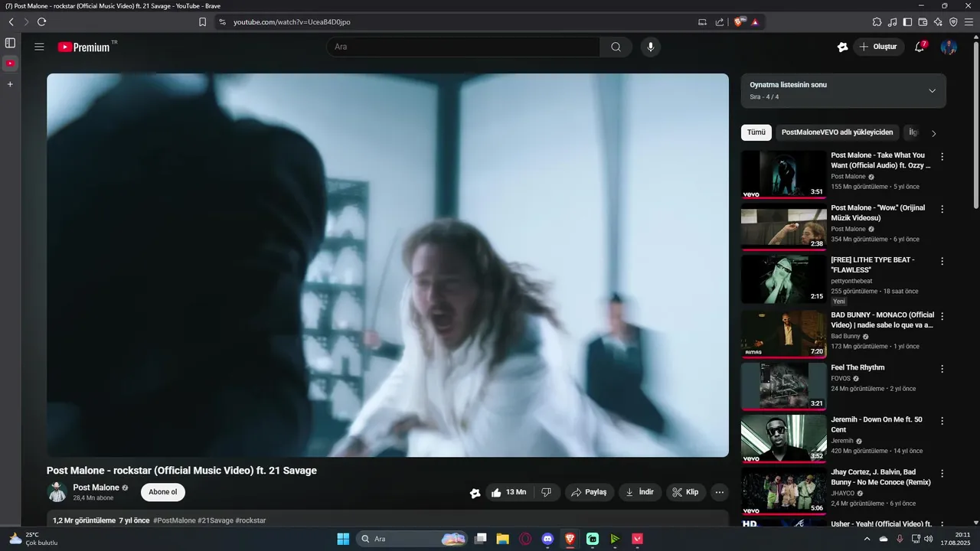
Task: Click the Post Malone channel avatar
Action: (x=57, y=492)
